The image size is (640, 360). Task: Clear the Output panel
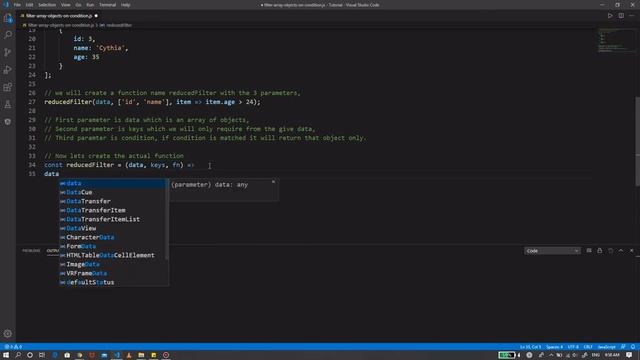point(589,251)
